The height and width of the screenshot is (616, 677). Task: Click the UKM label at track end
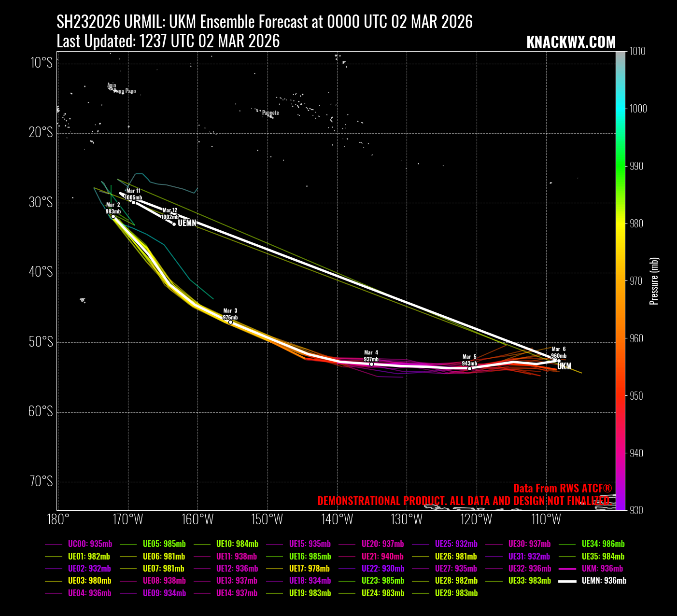564,366
